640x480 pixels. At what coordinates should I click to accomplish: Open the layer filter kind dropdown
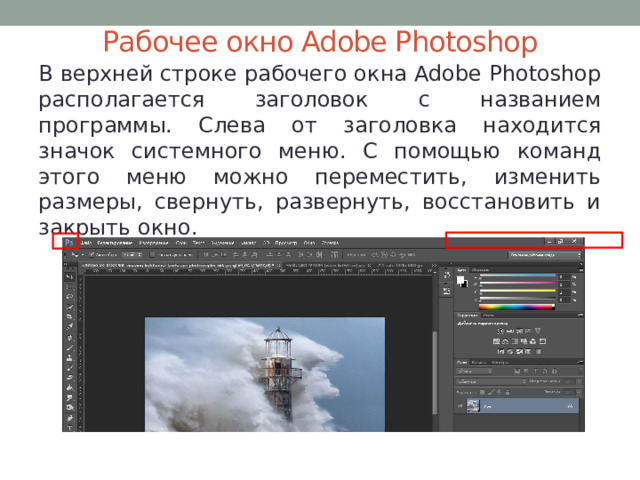click(474, 371)
